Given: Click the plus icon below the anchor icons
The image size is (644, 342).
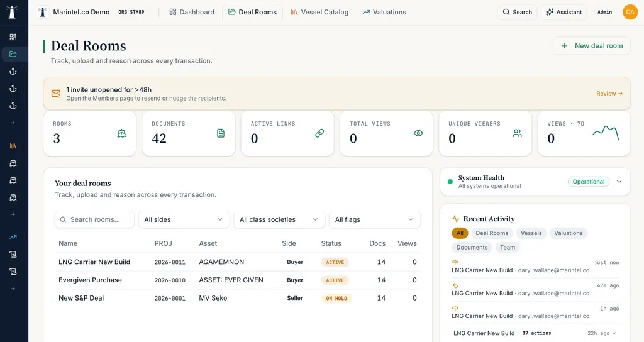Looking at the screenshot, I should tap(13, 123).
